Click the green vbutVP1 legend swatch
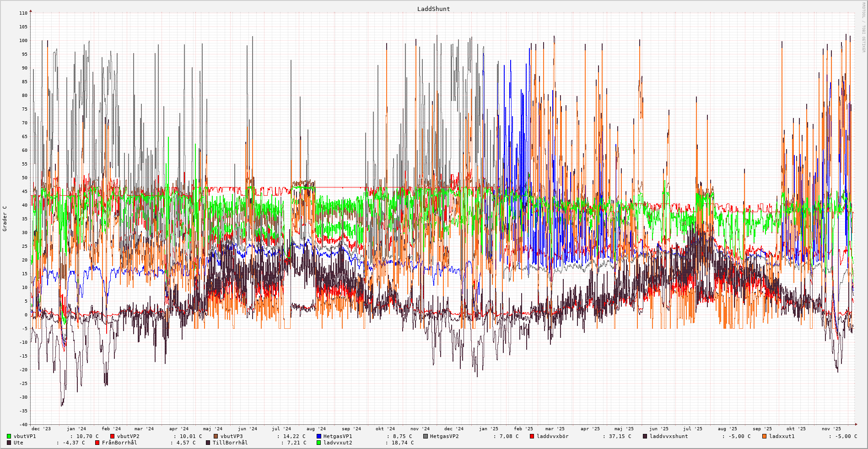Viewport: 868px width, 449px height. click(x=9, y=436)
